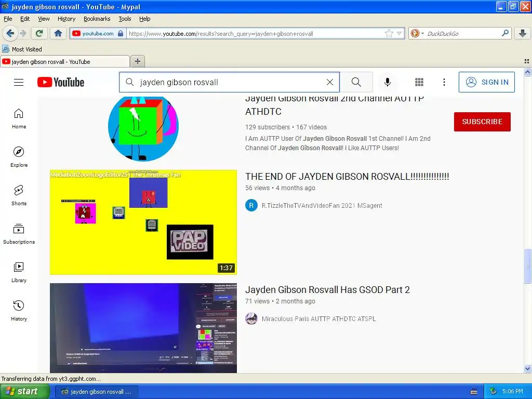
Task: Click the page scrollbar down arrow
Action: click(527, 368)
